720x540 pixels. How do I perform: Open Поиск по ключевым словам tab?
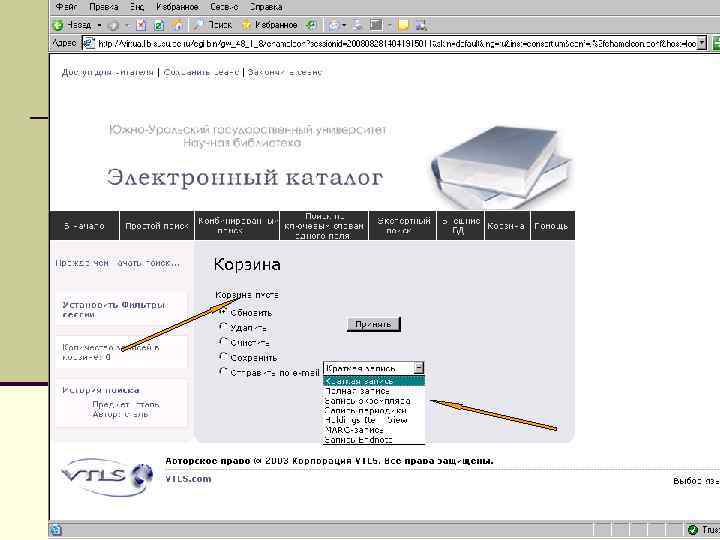coord(324,226)
